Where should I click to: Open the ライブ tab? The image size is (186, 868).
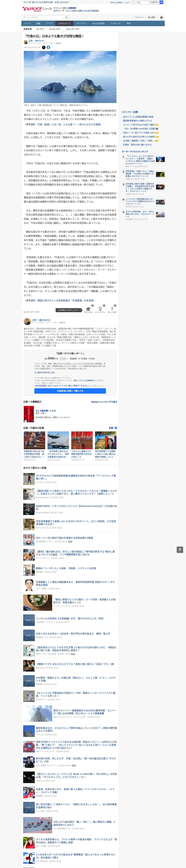[x=49, y=24]
